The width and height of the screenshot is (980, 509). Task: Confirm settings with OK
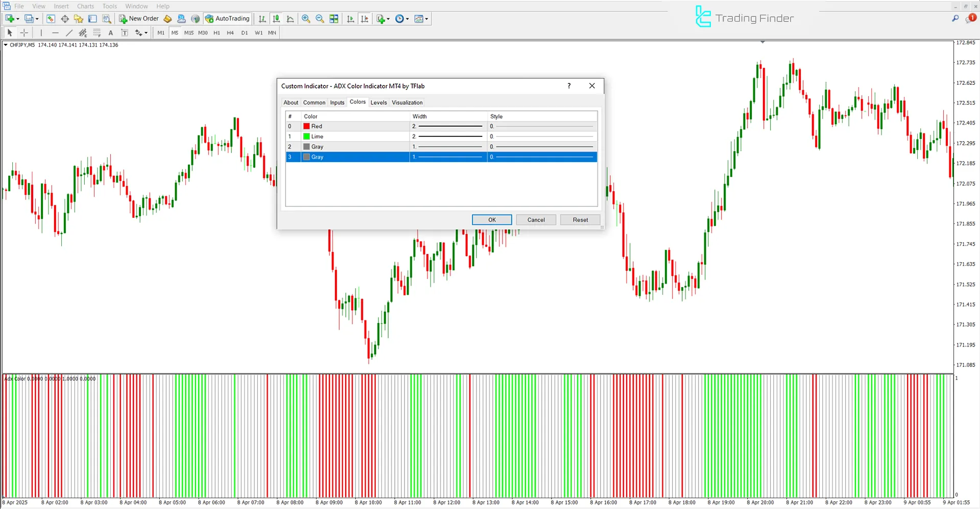[491, 219]
